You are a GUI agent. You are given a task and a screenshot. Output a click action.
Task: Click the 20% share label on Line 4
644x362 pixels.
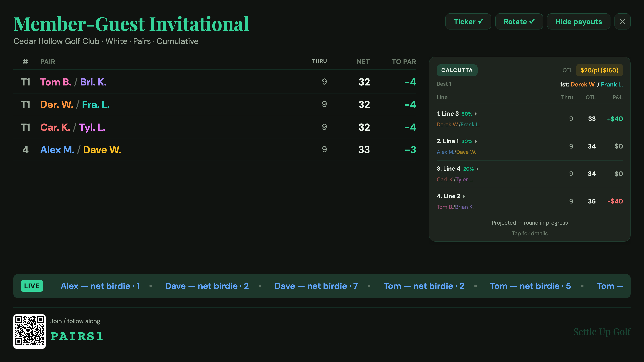click(469, 169)
